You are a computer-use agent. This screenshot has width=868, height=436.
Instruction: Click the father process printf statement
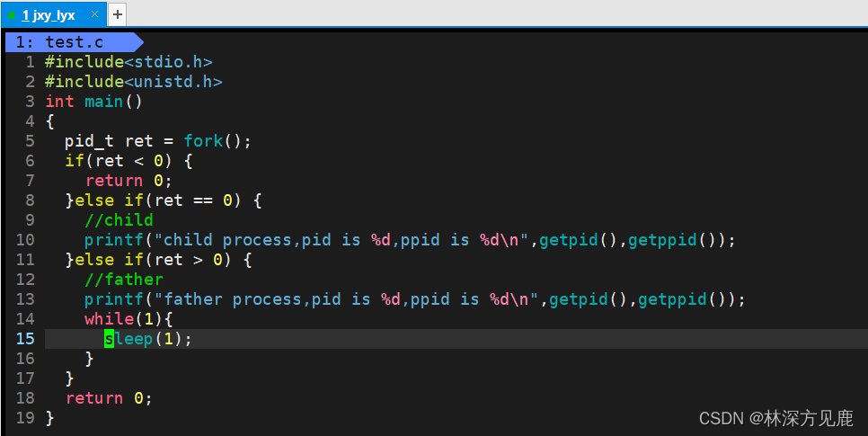[x=414, y=299]
